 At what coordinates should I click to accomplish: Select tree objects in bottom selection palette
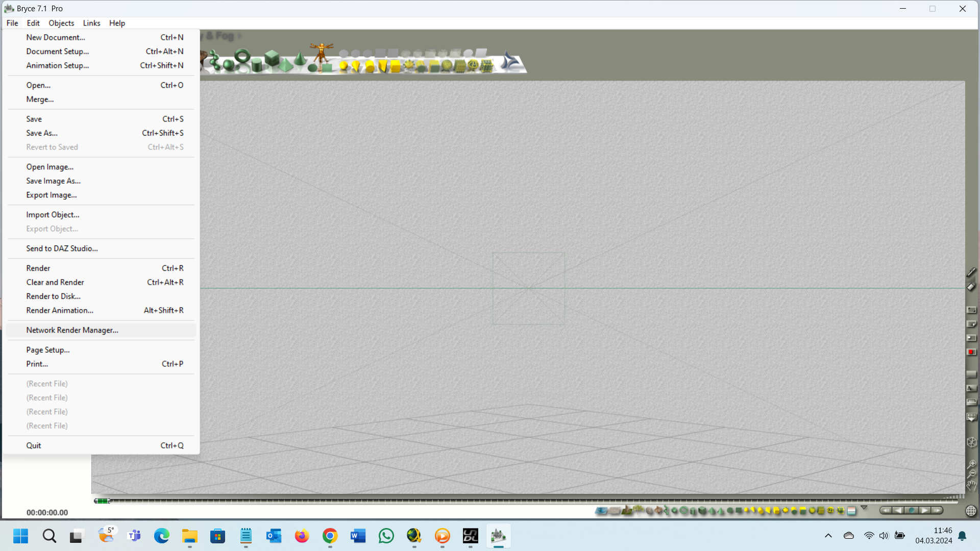(638, 509)
